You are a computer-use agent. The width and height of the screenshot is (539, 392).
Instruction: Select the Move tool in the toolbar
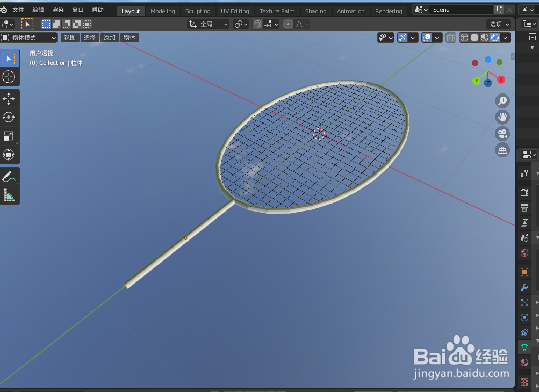(x=9, y=98)
